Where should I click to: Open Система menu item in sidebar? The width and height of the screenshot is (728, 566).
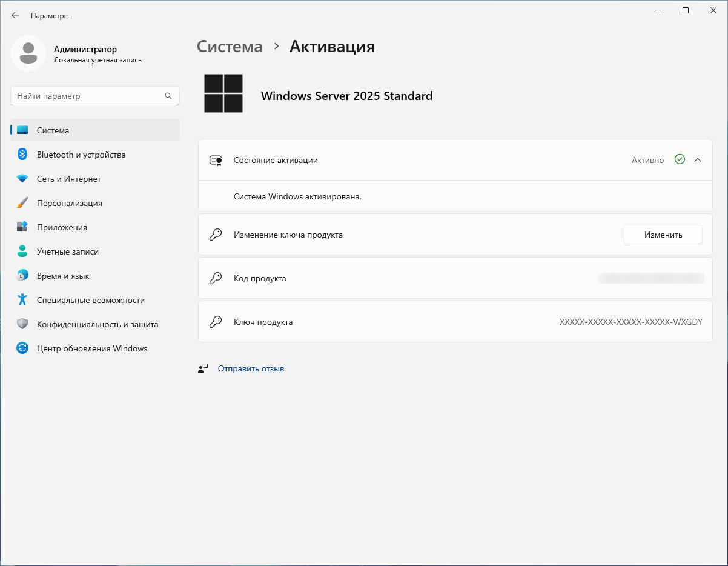(x=95, y=130)
